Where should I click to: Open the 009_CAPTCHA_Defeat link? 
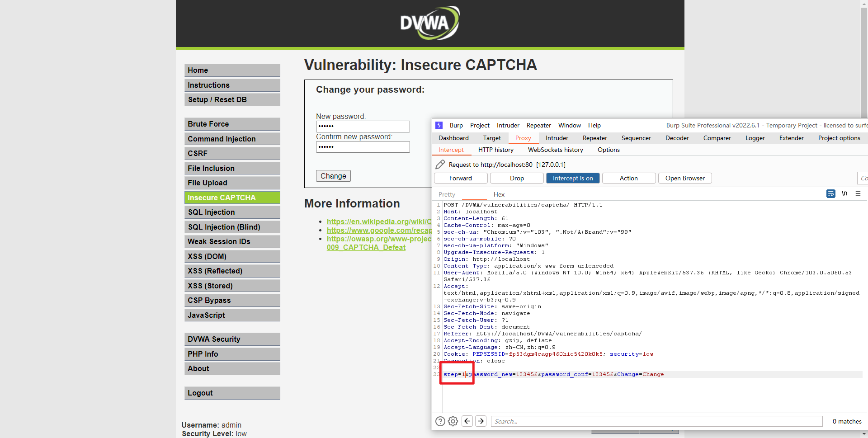(366, 247)
